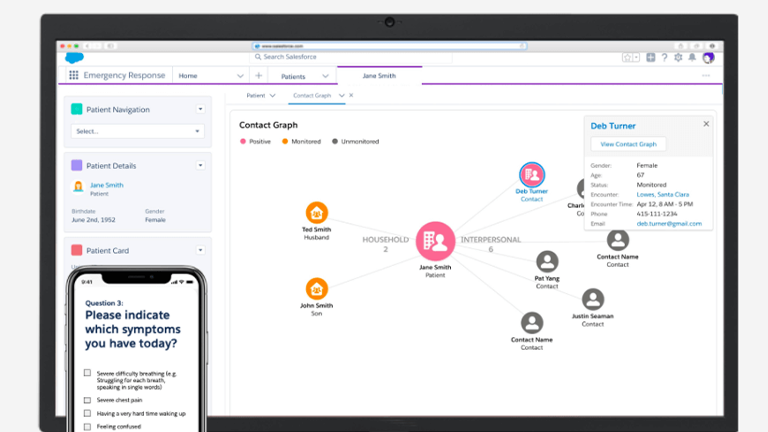Open the Patients tab dropdown chevron
The height and width of the screenshot is (432, 768).
point(325,76)
